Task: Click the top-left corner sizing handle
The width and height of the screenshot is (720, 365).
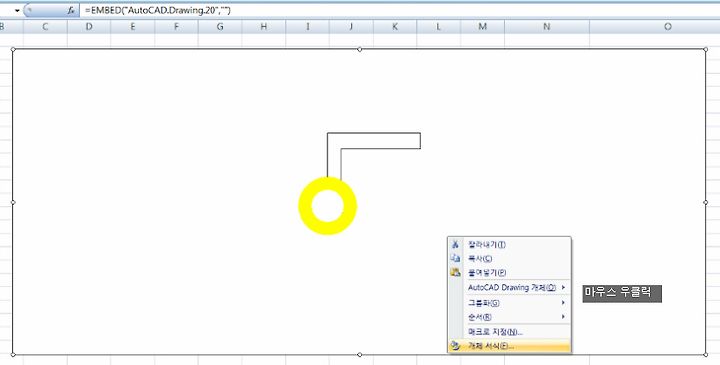Action: [13, 49]
